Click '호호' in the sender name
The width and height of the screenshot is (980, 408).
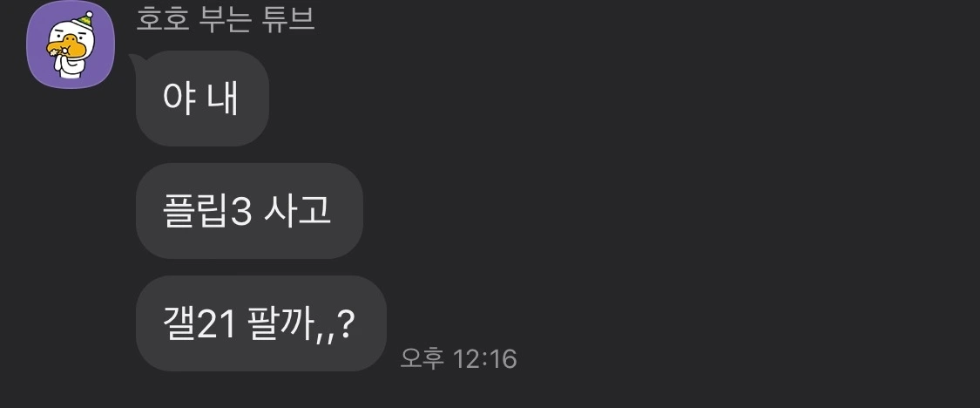pyautogui.click(x=163, y=20)
